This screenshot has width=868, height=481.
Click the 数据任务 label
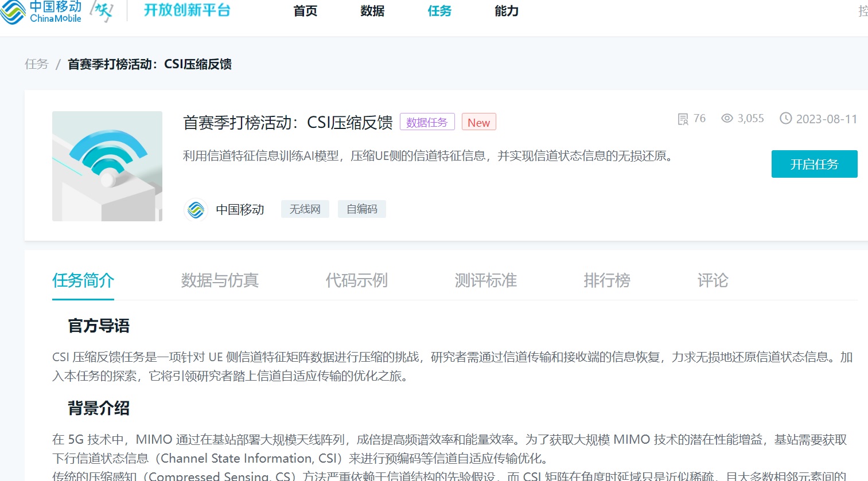click(x=427, y=122)
